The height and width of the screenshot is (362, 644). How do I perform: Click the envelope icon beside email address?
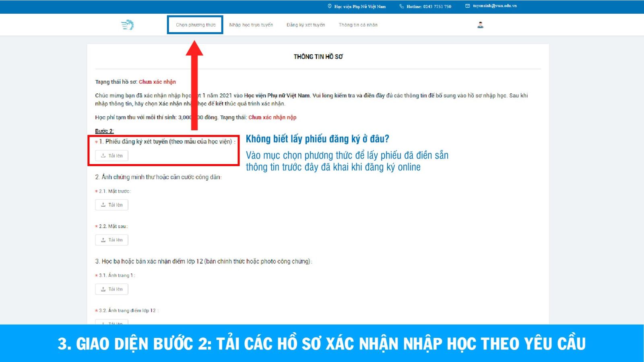coord(467,6)
